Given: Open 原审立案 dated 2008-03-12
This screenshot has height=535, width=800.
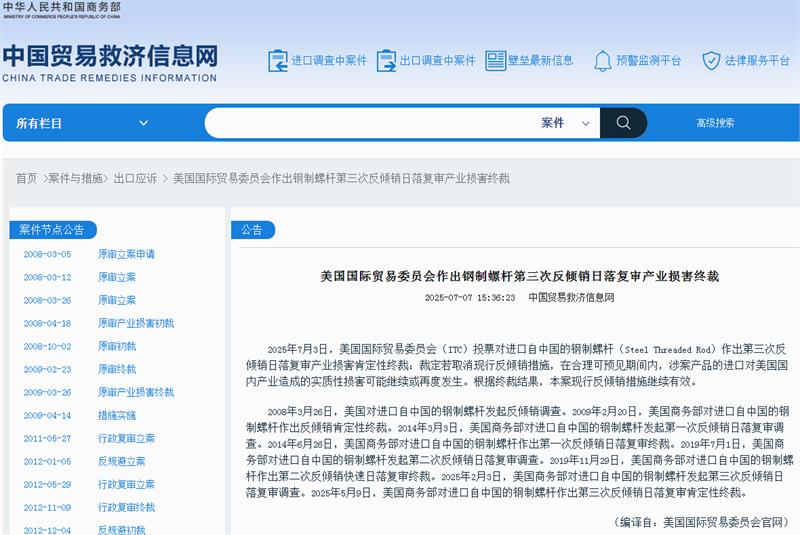Looking at the screenshot, I should [117, 277].
